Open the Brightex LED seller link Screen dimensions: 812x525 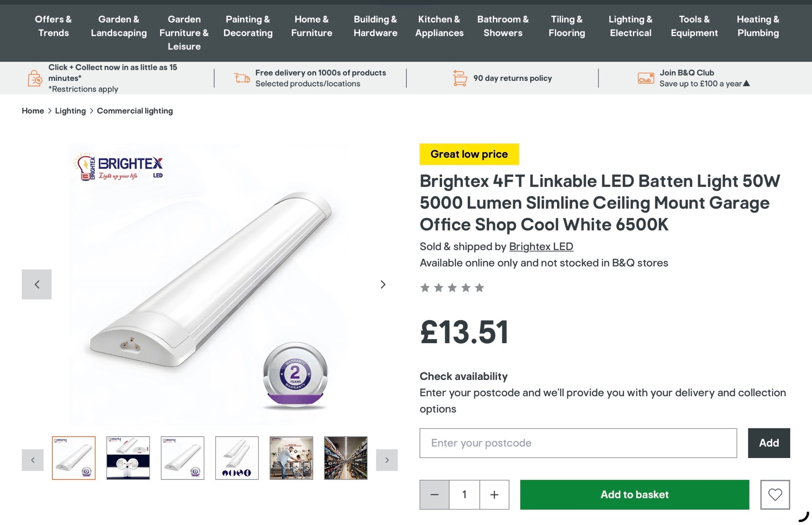541,246
